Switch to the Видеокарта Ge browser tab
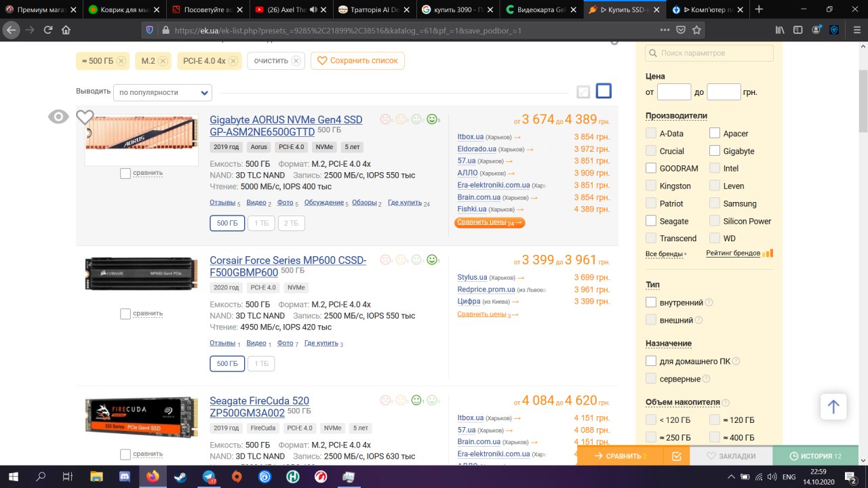This screenshot has height=488, width=868. [x=540, y=9]
